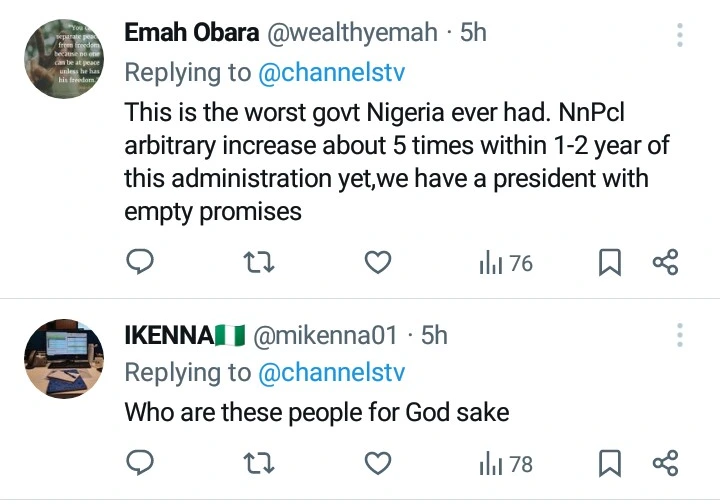Reply to IKENNA's tweet

click(139, 463)
